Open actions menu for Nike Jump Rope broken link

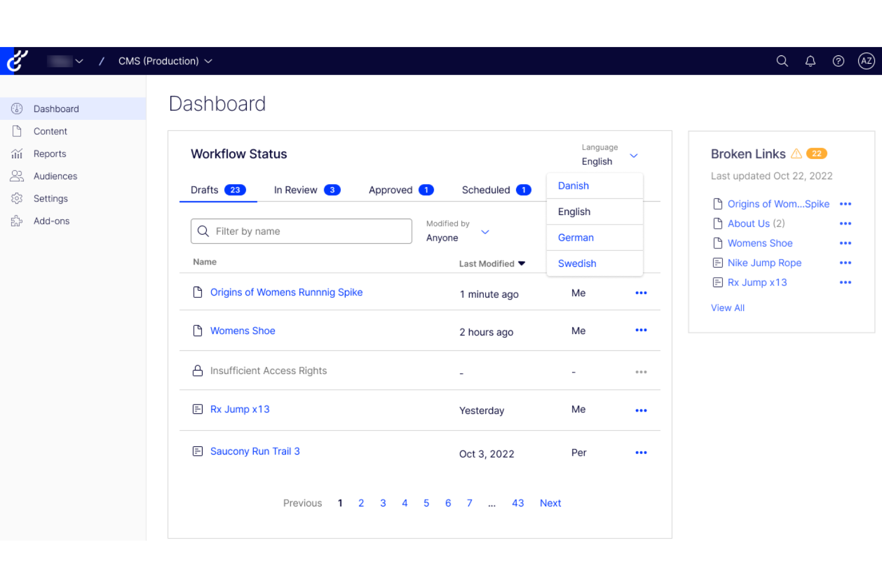(846, 262)
